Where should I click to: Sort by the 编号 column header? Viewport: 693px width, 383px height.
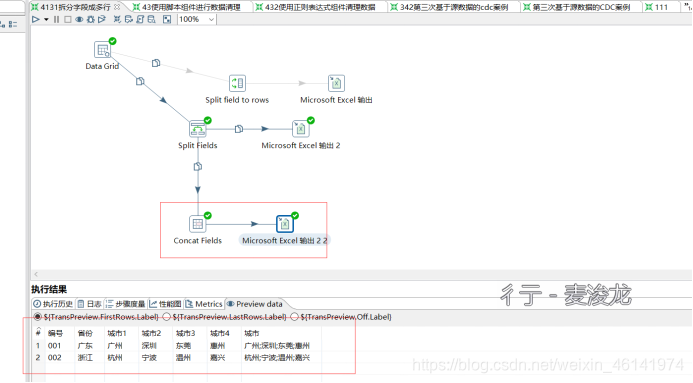click(55, 333)
